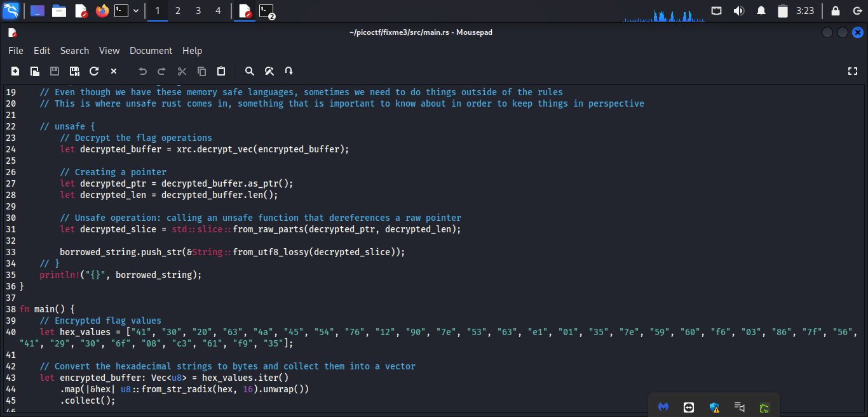Create a new document with toolbar icon
868x417 pixels.
click(15, 71)
